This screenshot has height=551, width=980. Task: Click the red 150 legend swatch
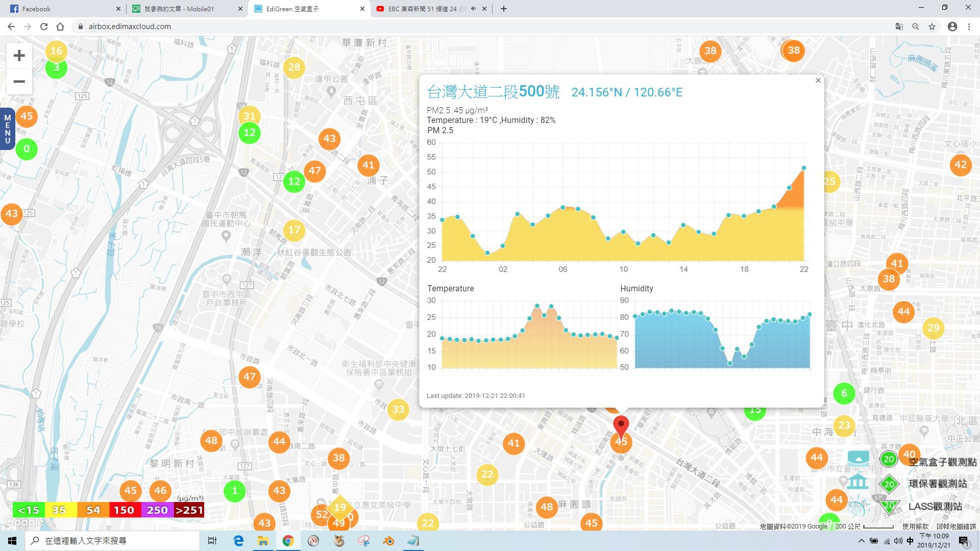pyautogui.click(x=124, y=510)
